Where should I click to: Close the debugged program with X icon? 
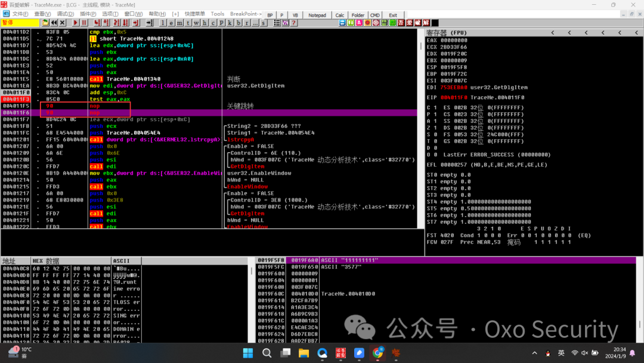[x=63, y=23]
